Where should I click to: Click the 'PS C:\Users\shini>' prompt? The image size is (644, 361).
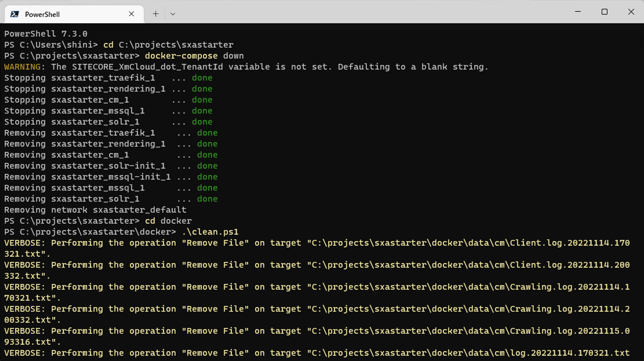[x=51, y=45]
